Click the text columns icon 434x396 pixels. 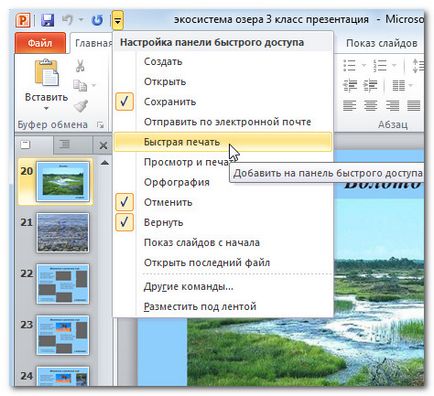[399, 86]
